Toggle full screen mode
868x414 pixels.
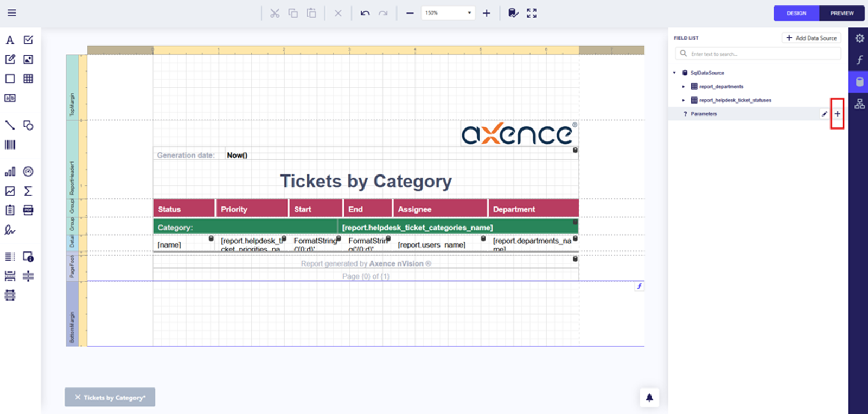pyautogui.click(x=532, y=13)
